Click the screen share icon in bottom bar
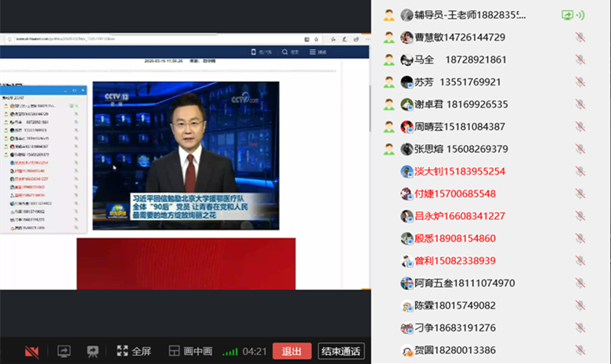The height and width of the screenshot is (364, 611). point(64,351)
